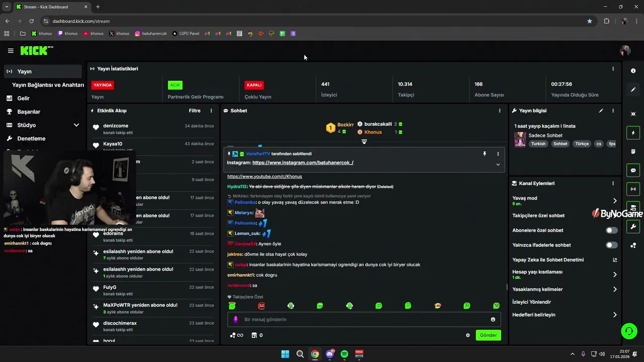Click the profile avatar at top right
The height and width of the screenshot is (362, 644).
pos(625,50)
